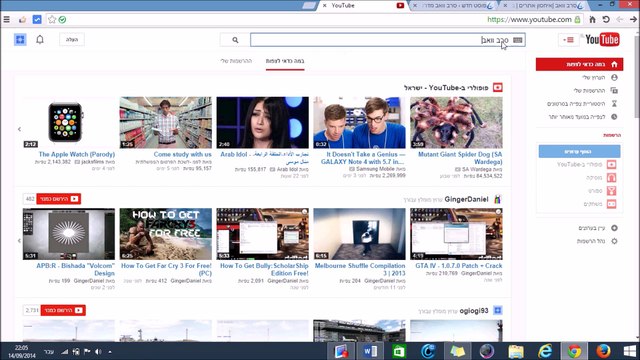Open 'Mutant Giant Spider Dog' title link
The image size is (640, 360).
coord(460,158)
